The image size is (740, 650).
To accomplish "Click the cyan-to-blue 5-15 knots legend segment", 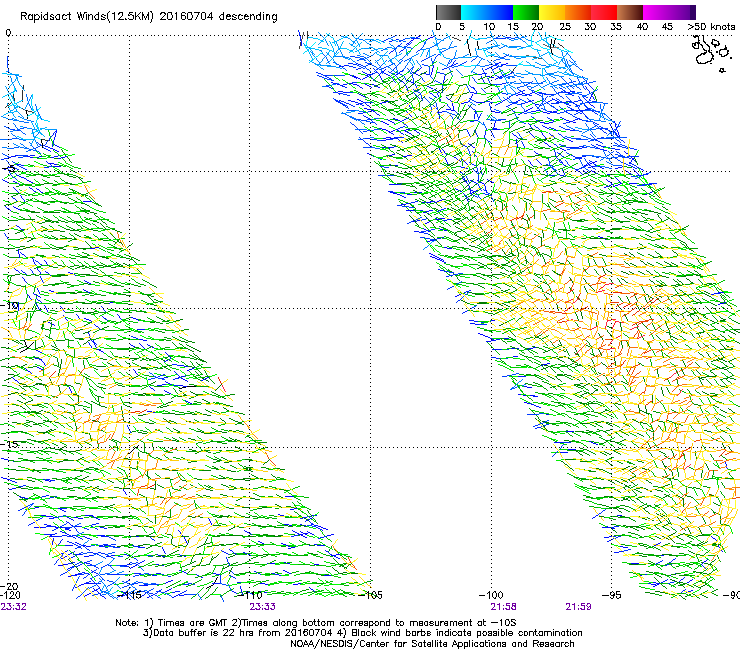I will [x=487, y=12].
